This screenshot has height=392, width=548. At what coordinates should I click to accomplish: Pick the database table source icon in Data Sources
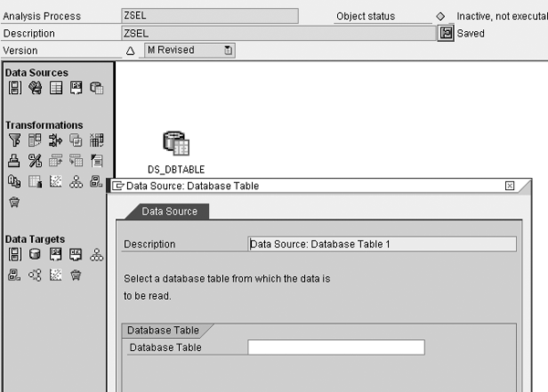[97, 88]
